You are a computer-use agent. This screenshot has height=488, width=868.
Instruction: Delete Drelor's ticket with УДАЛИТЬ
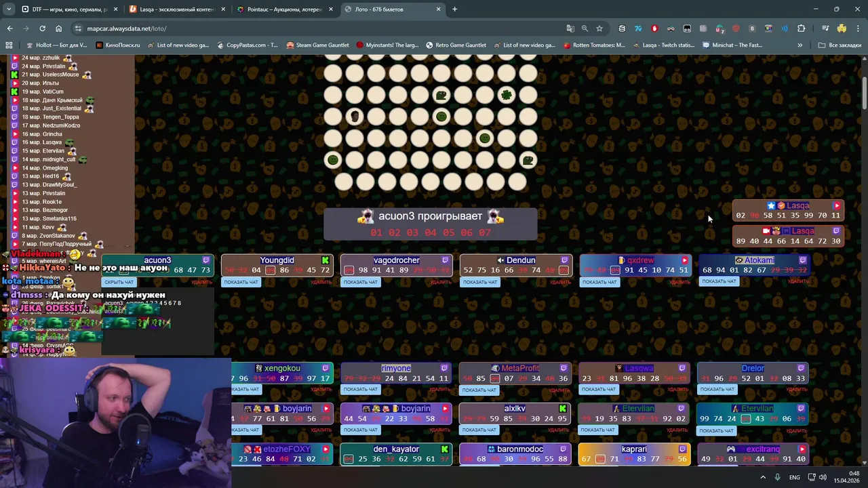click(x=797, y=390)
